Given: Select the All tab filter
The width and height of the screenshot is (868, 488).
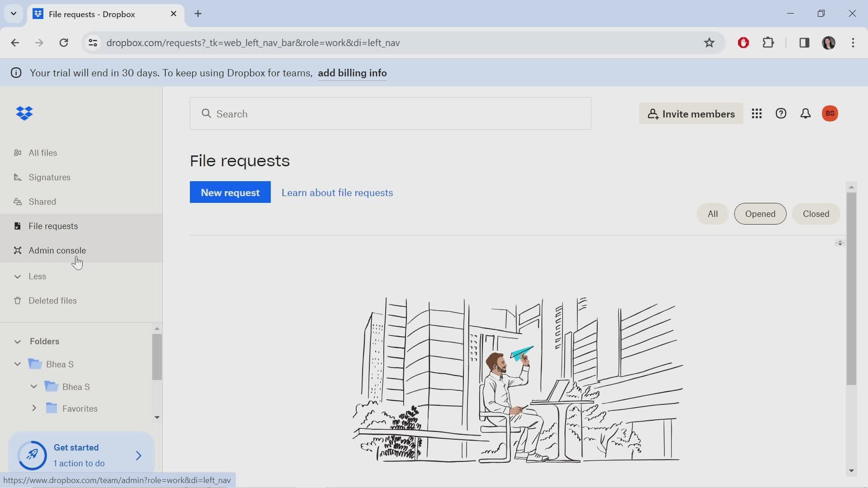Looking at the screenshot, I should 713,213.
